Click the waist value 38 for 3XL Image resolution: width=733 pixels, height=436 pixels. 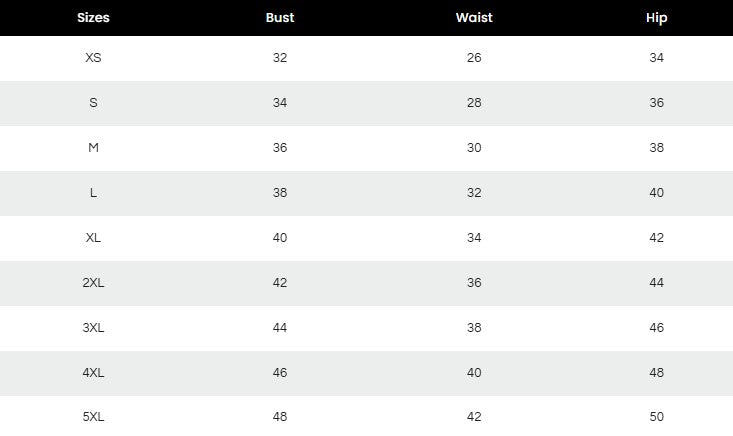coord(474,328)
